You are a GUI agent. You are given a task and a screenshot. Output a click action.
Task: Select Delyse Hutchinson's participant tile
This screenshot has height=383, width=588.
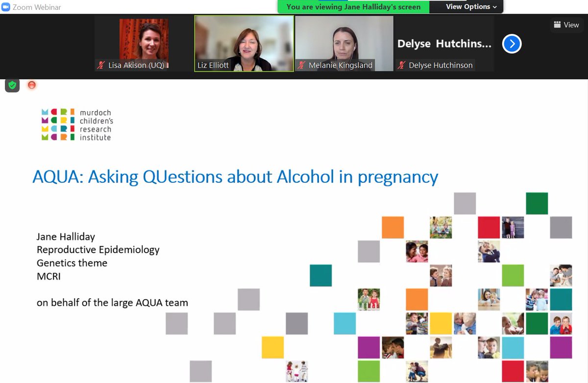(444, 44)
